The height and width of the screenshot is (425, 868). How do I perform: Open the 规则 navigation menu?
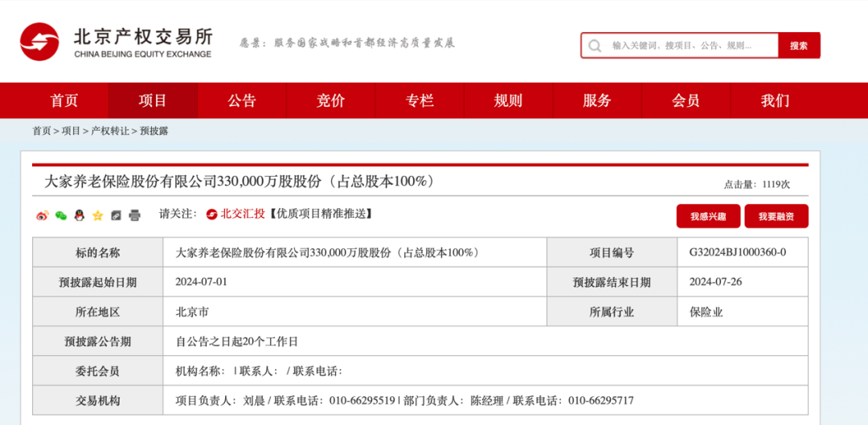point(508,100)
